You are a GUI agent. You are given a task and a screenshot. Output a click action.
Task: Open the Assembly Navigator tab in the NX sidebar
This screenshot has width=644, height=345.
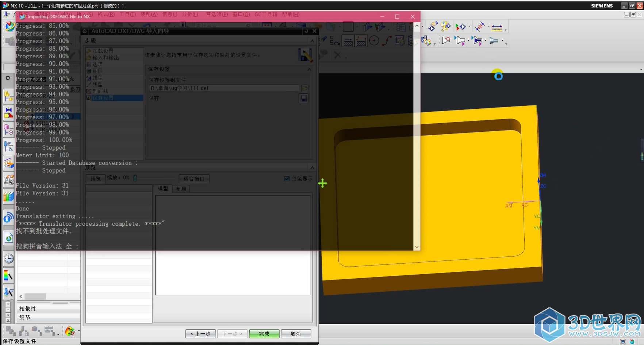pos(8,97)
